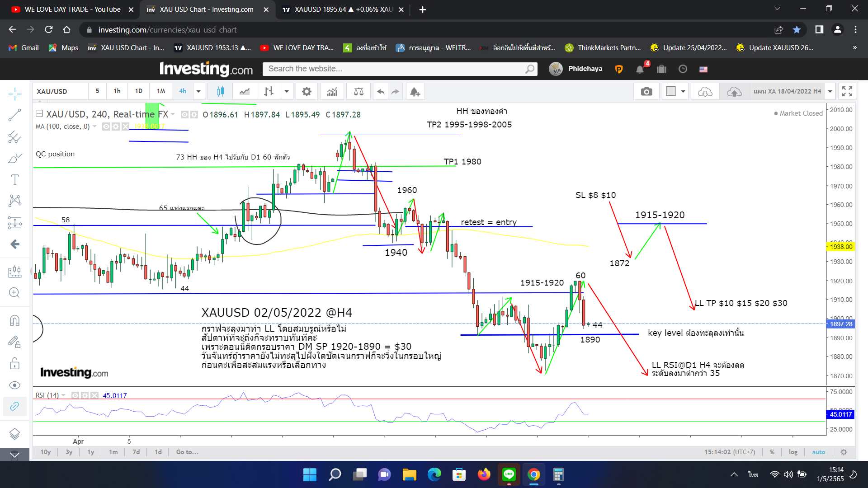Undo last chart action
Image resolution: width=868 pixels, height=488 pixels.
pyautogui.click(x=381, y=91)
